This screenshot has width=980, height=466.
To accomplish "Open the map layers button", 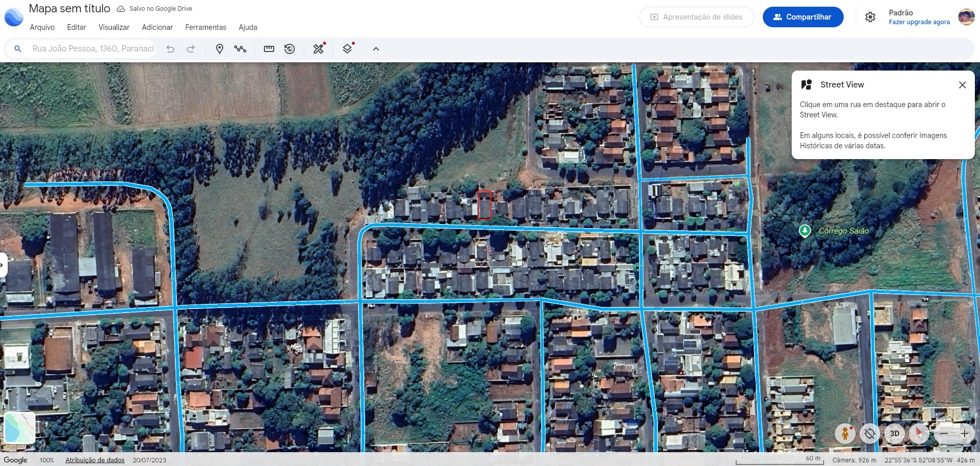I will click(347, 49).
